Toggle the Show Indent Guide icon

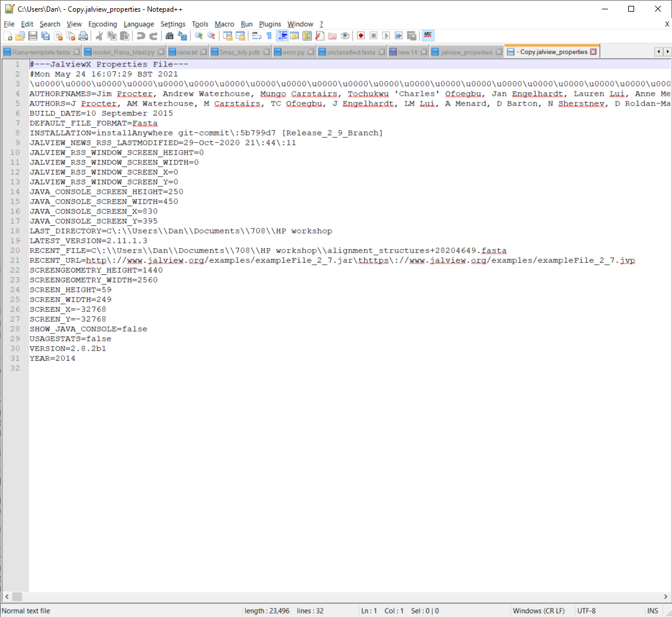tap(282, 36)
